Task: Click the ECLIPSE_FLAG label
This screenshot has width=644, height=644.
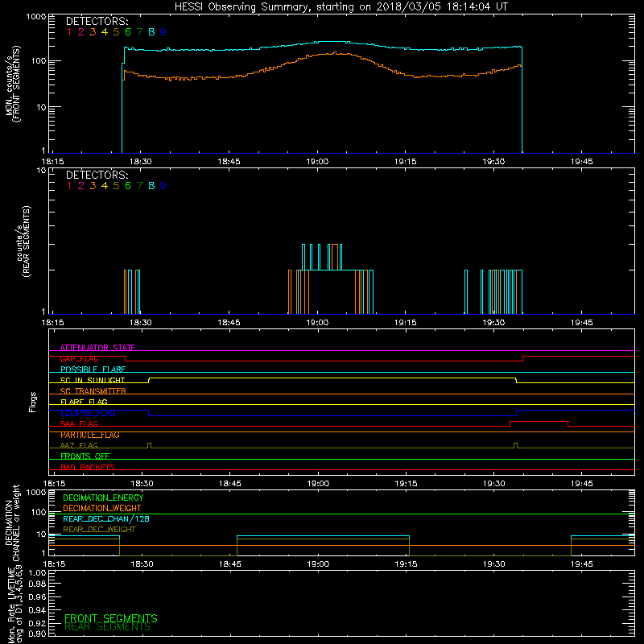Action: click(x=88, y=413)
